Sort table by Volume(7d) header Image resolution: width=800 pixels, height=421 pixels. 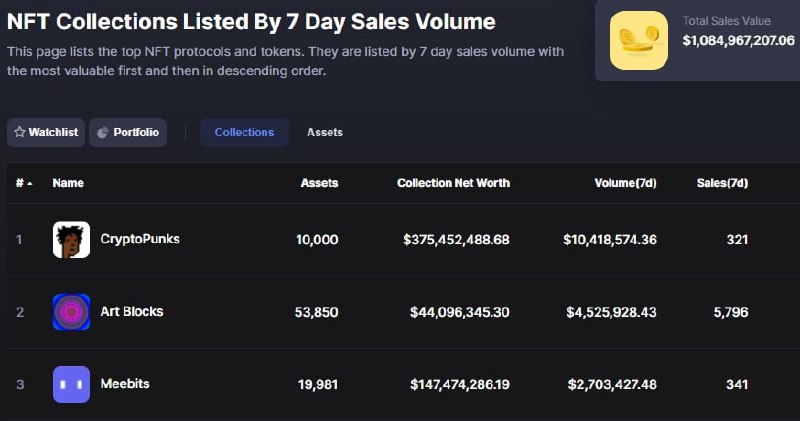point(626,183)
